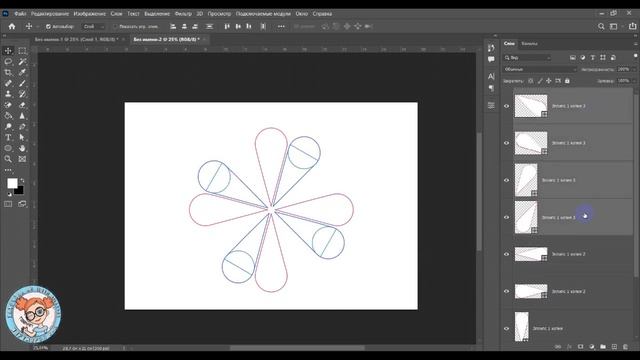
Task: Select the Rectangular Marquee tool
Action: click(22, 51)
